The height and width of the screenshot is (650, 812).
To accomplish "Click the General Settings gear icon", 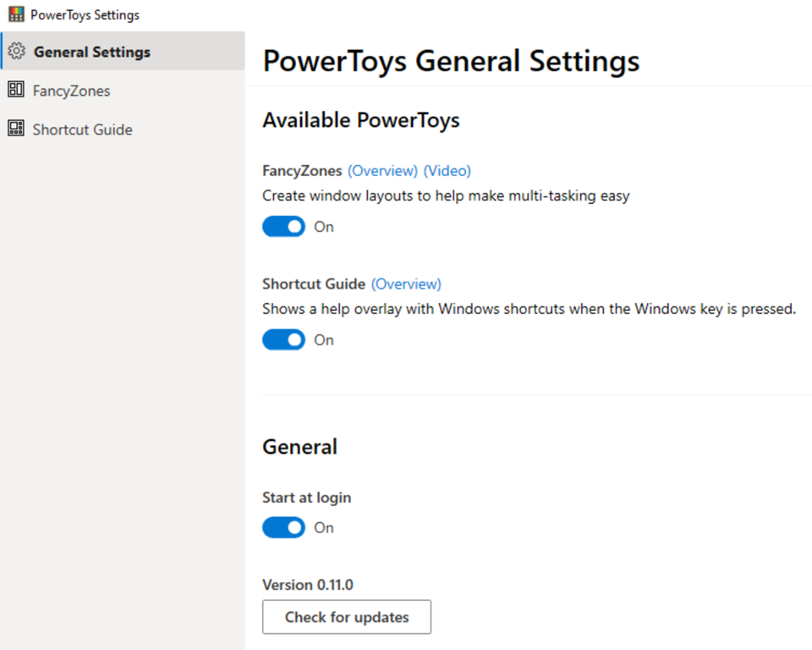I will click(x=16, y=52).
